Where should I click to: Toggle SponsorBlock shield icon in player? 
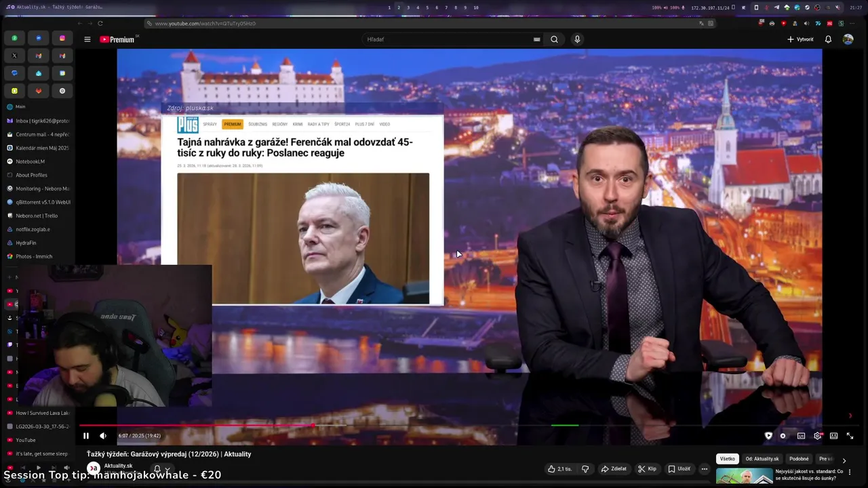(768, 436)
